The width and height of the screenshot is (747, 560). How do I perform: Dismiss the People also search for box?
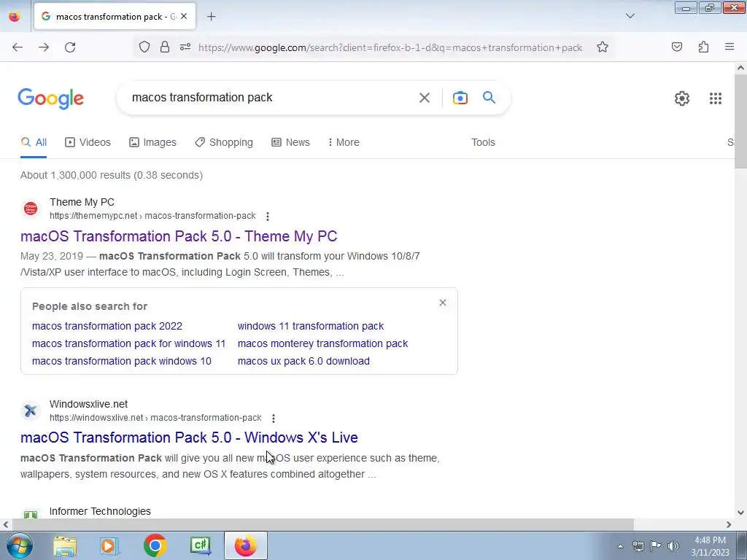[443, 303]
